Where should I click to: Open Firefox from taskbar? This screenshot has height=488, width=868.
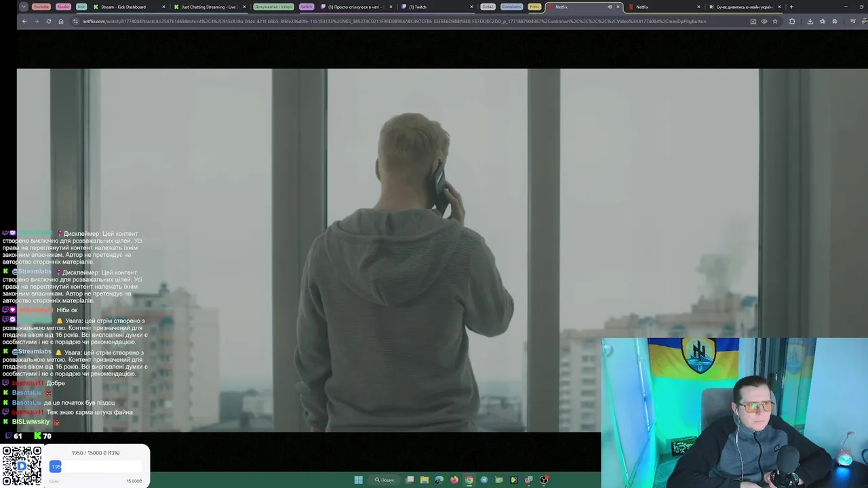point(454,480)
